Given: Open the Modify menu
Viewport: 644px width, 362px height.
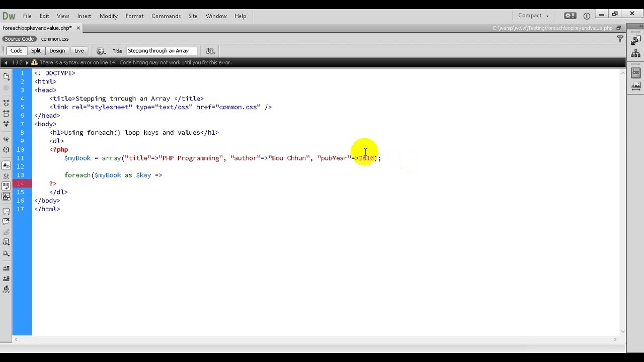Looking at the screenshot, I should pyautogui.click(x=108, y=16).
